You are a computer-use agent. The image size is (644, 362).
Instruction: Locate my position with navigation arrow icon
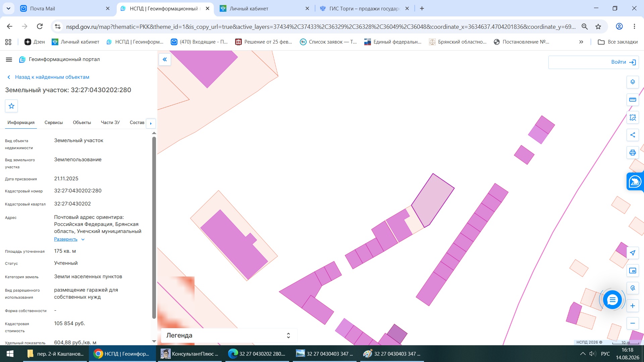coord(633,253)
